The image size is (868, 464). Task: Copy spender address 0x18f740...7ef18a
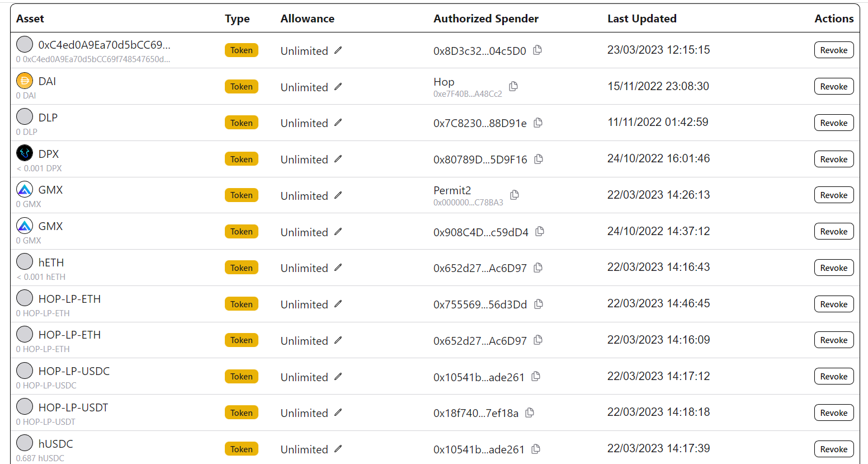pyautogui.click(x=530, y=413)
